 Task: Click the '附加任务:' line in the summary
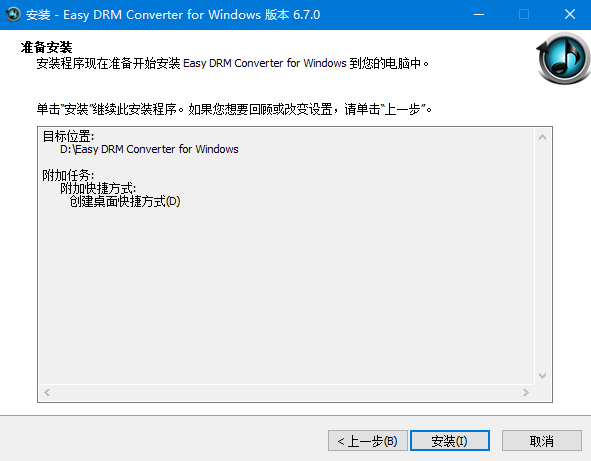(68, 175)
